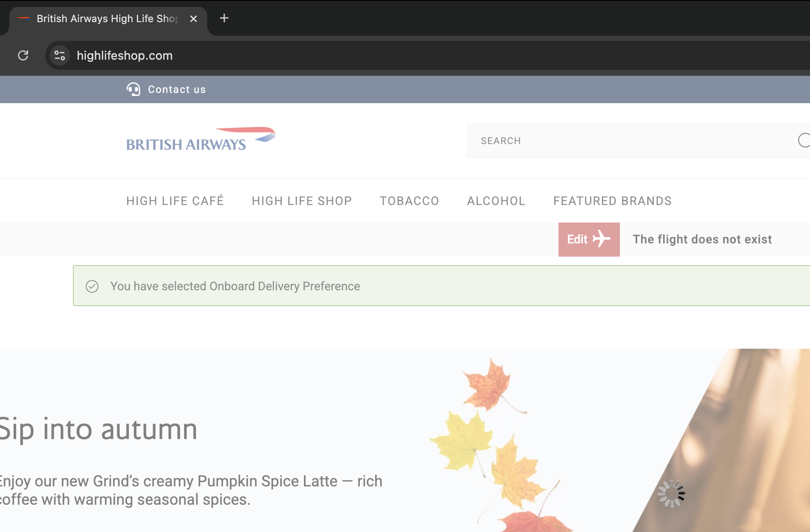Click the green checkmark notification icon
This screenshot has width=810, height=532.
click(92, 286)
